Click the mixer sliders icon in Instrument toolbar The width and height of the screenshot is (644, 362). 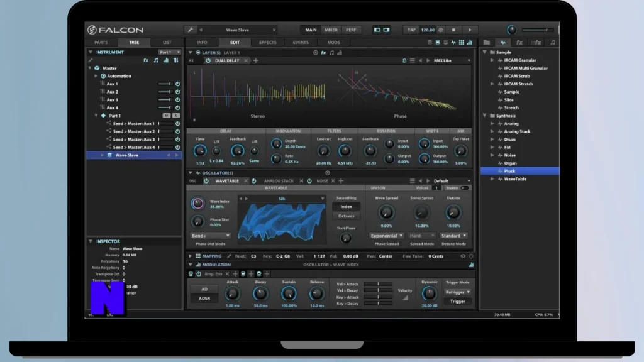pos(176,60)
